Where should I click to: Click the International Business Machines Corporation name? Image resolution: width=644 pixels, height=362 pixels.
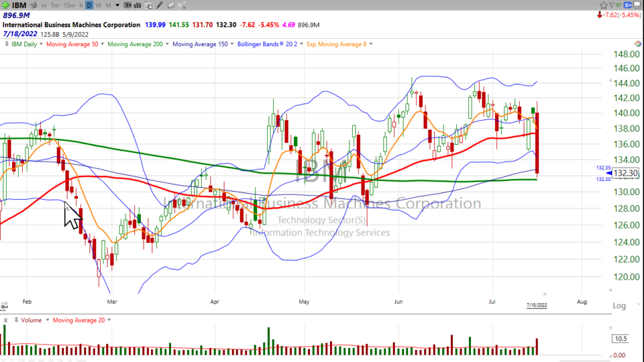(72, 25)
